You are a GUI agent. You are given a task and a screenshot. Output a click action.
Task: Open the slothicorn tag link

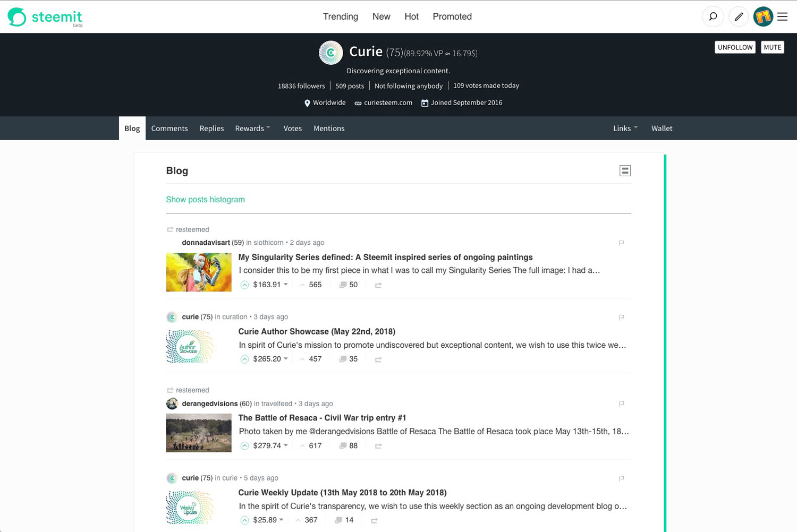point(268,243)
